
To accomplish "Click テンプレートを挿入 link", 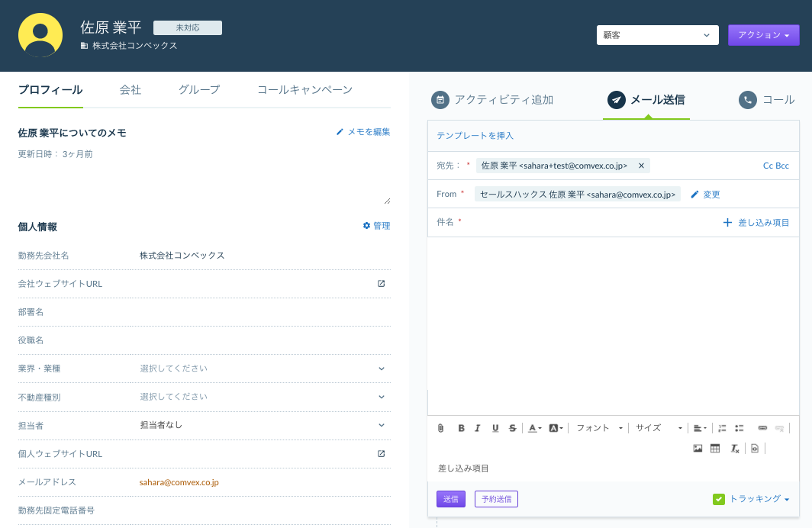I will tap(475, 136).
